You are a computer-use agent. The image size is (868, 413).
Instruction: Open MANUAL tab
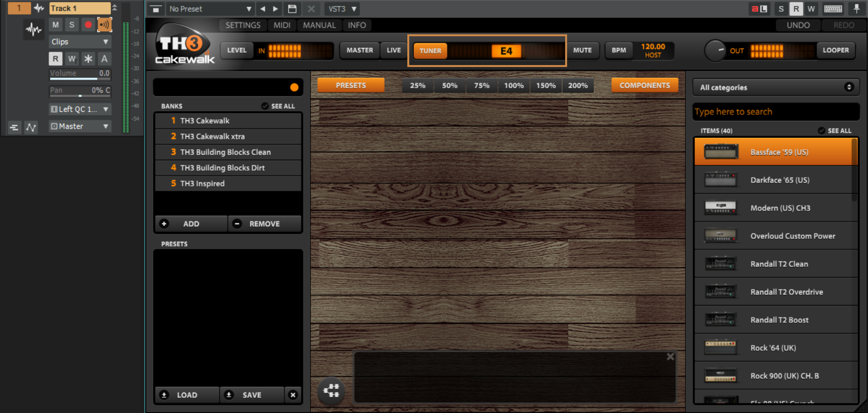pyautogui.click(x=319, y=25)
